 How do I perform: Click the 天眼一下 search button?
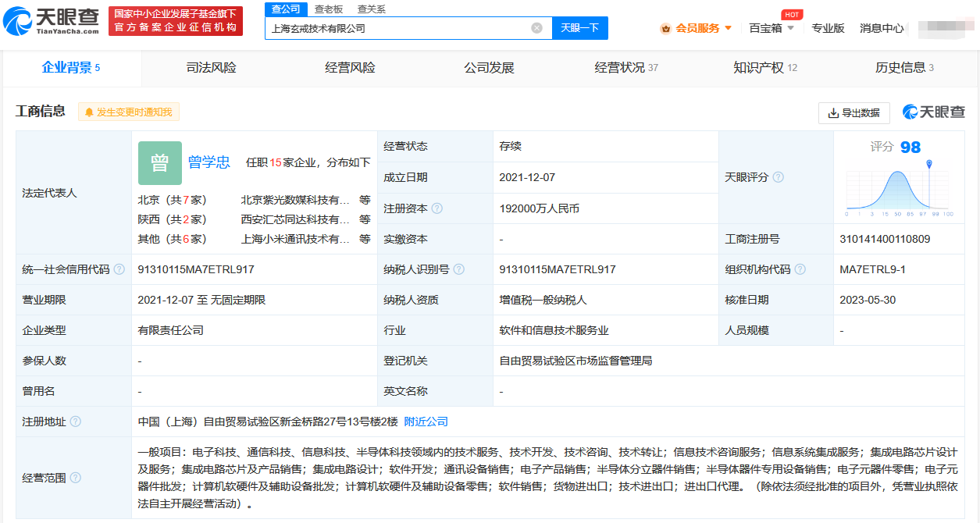580,28
